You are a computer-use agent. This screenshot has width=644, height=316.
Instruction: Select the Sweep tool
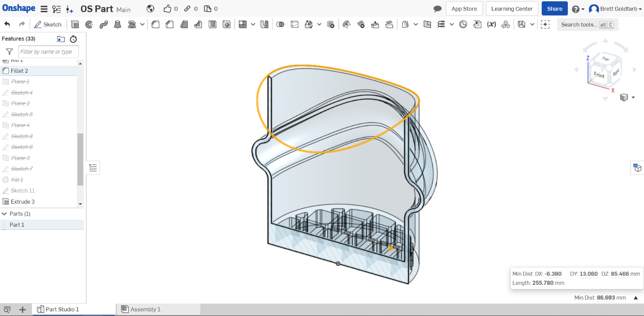[x=104, y=24]
